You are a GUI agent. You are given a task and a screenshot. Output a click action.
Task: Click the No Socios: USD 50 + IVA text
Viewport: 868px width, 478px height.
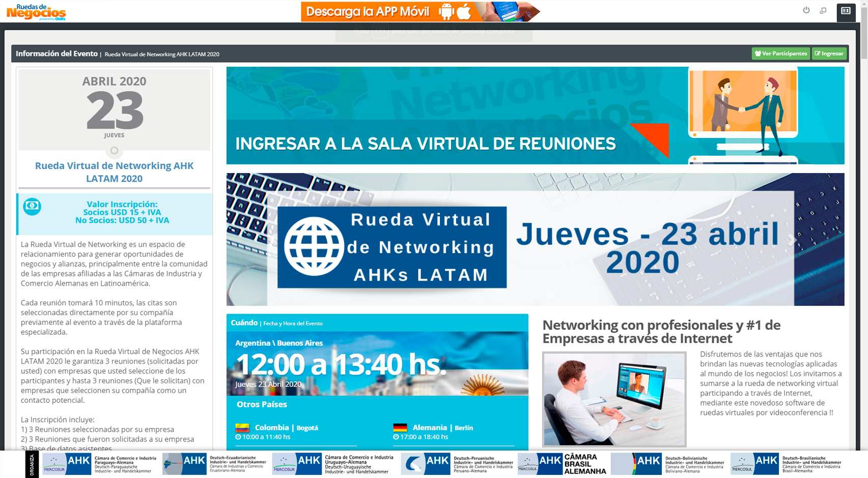point(122,220)
